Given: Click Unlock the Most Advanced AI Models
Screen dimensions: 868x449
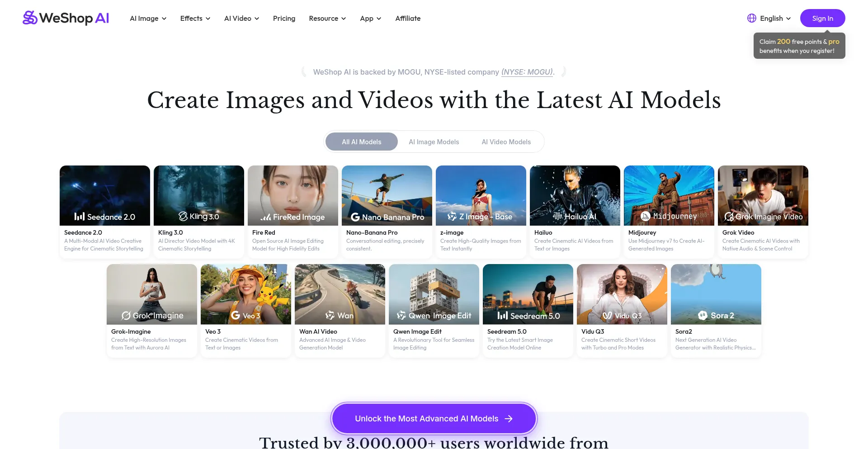Looking at the screenshot, I should click(x=434, y=419).
